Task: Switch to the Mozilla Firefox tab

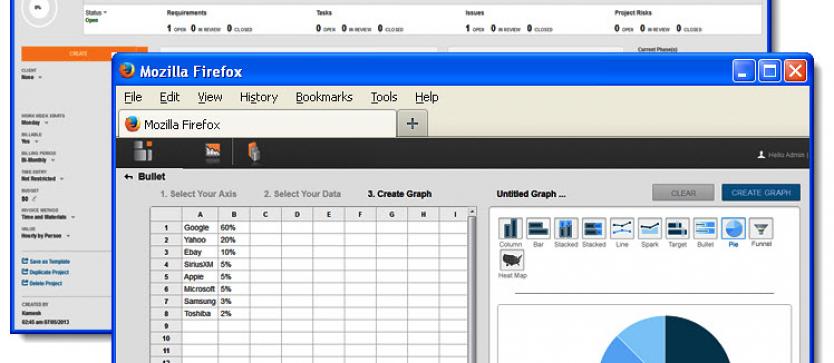Action: [257, 124]
